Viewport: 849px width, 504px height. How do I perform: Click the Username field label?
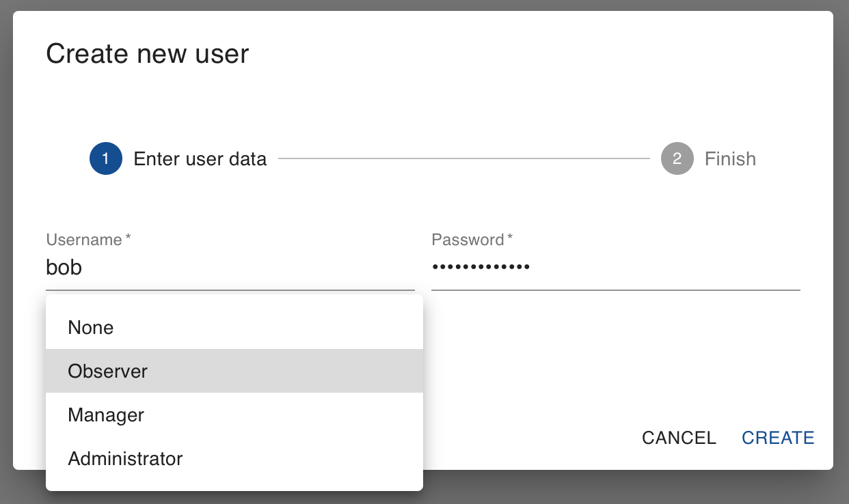[84, 240]
